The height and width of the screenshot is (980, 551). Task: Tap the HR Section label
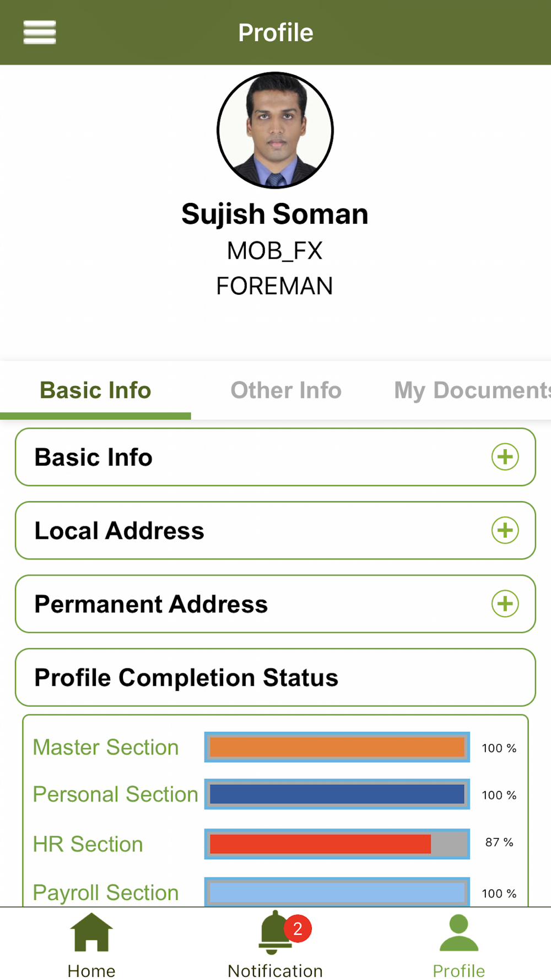[x=88, y=844]
